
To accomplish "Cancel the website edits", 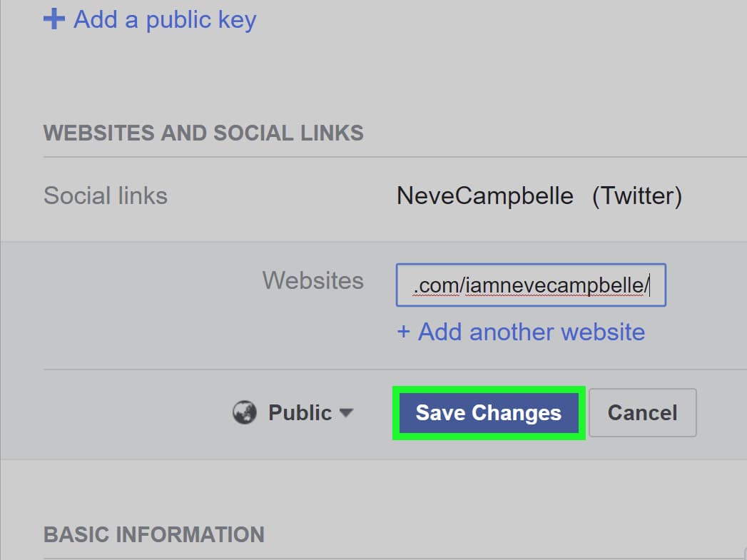I will click(x=642, y=412).
